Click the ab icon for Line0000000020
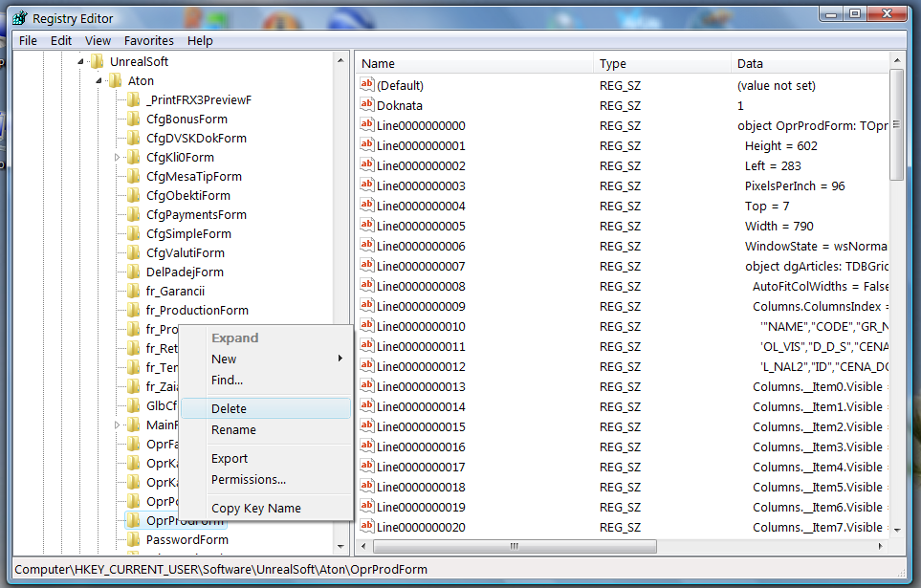The height and width of the screenshot is (588, 921). 366,527
